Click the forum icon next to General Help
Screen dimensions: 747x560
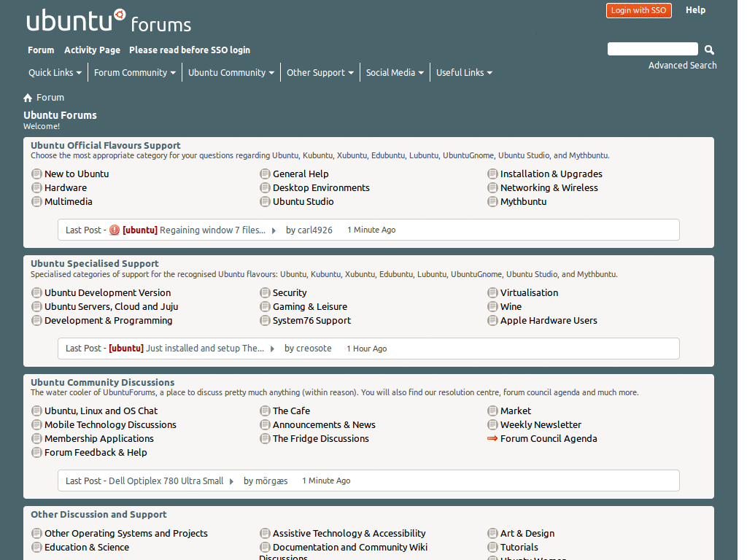click(265, 174)
